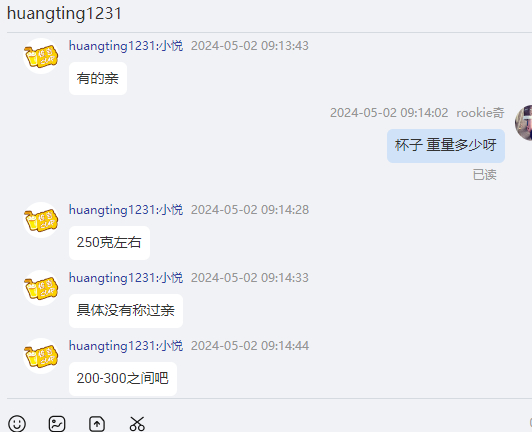Screen dimensions: 532x432
Task: Click sender name at 09:14:44
Action: click(126, 345)
